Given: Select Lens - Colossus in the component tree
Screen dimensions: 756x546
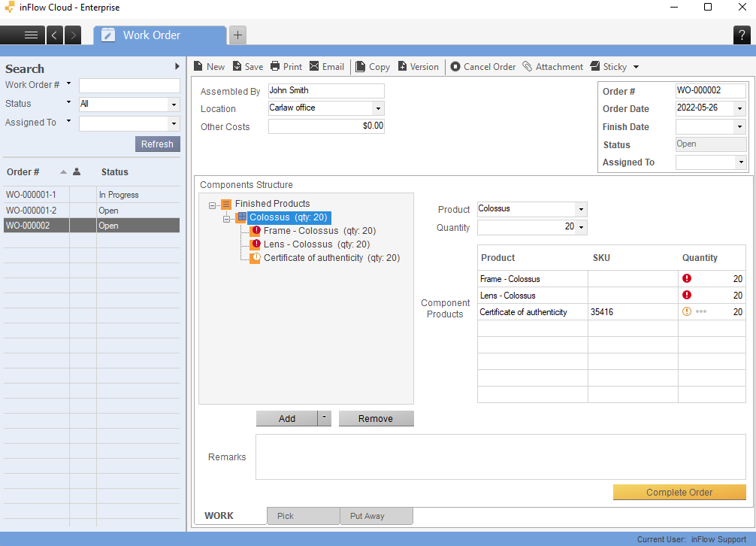Looking at the screenshot, I should pyautogui.click(x=316, y=244).
